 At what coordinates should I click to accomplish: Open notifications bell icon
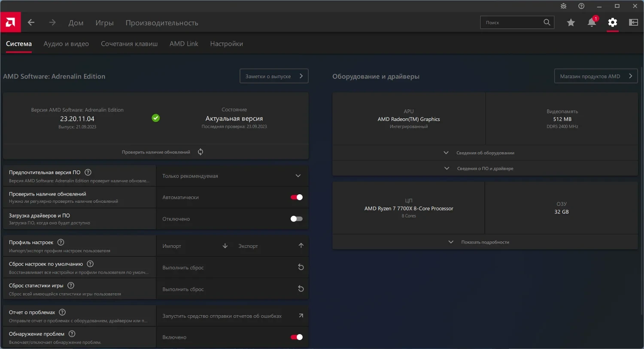point(592,22)
